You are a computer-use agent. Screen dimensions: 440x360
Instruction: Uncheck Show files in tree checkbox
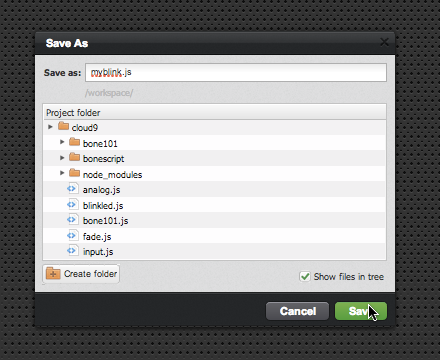point(305,276)
